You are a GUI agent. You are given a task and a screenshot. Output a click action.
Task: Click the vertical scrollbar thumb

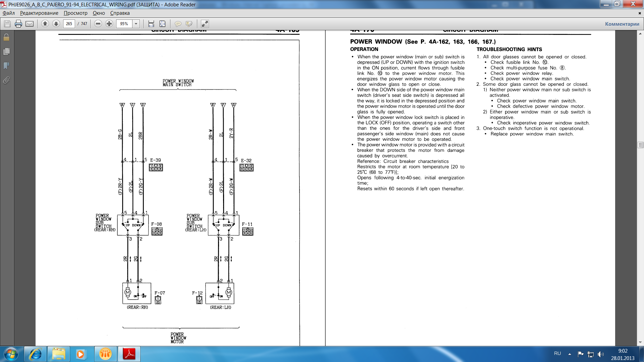tap(640, 145)
